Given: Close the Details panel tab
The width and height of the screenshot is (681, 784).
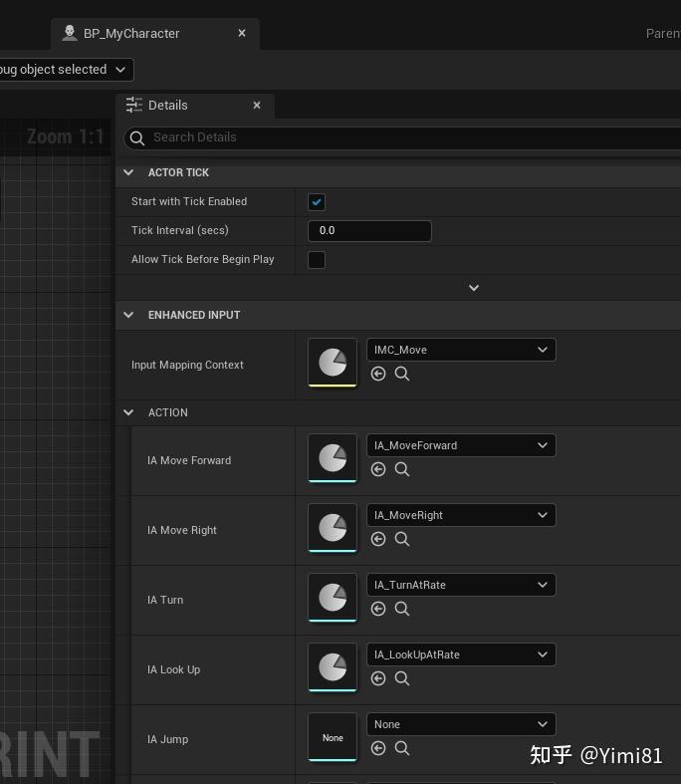Looking at the screenshot, I should tap(257, 105).
